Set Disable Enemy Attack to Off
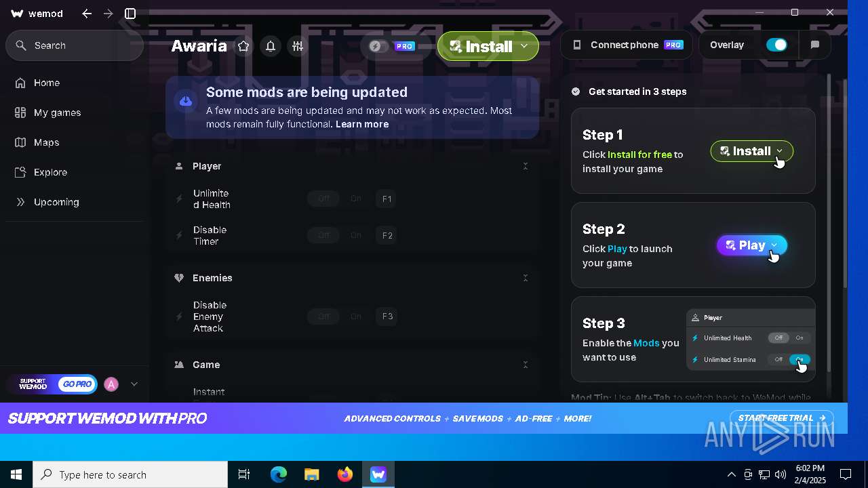Image resolution: width=868 pixels, height=488 pixels. (323, 316)
